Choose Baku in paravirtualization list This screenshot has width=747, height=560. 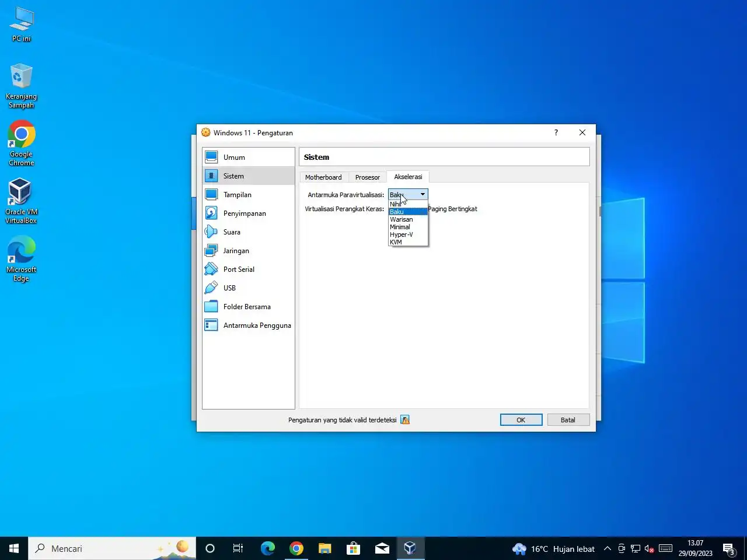tap(408, 212)
